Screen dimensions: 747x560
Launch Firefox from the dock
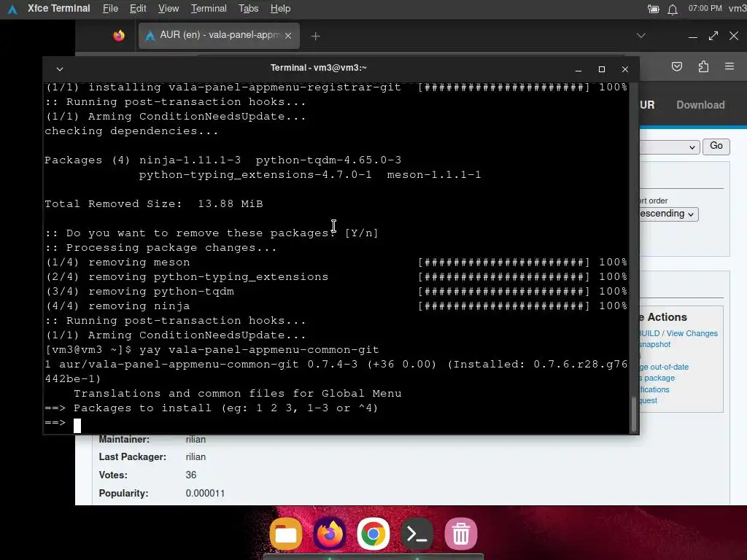click(330, 534)
